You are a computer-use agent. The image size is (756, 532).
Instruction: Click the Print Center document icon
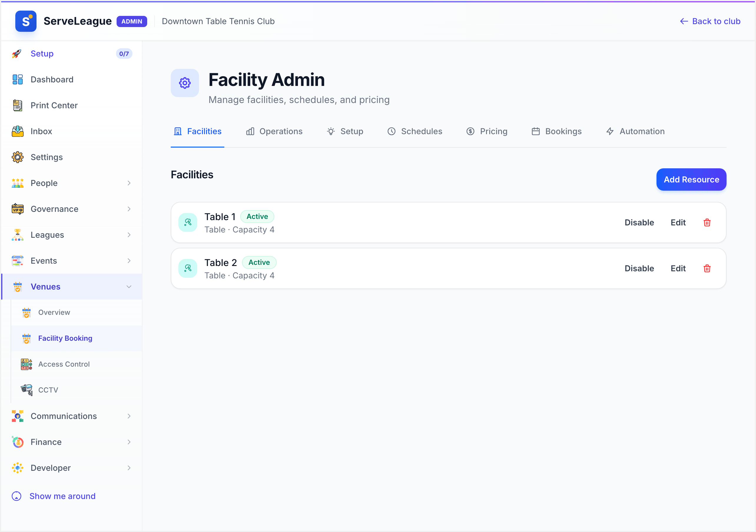tap(17, 105)
